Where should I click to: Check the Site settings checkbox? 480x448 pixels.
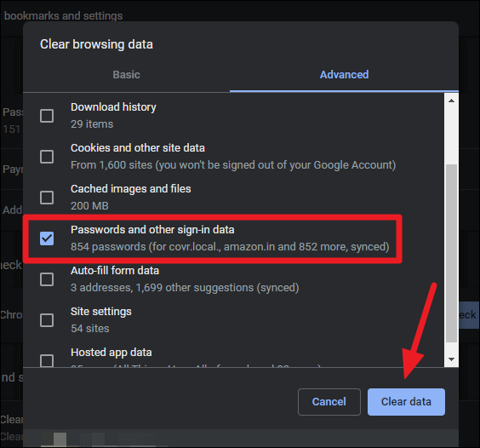coord(47,320)
